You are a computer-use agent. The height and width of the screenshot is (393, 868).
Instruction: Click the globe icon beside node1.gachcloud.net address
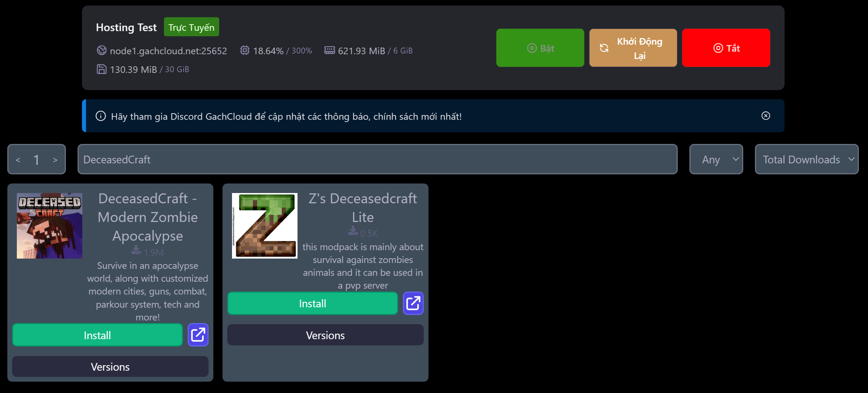tap(101, 50)
